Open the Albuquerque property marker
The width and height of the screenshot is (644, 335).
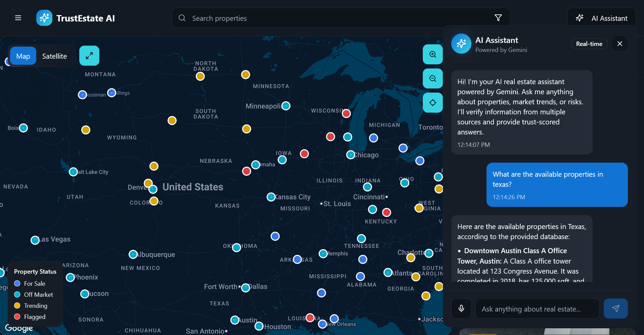[133, 254]
